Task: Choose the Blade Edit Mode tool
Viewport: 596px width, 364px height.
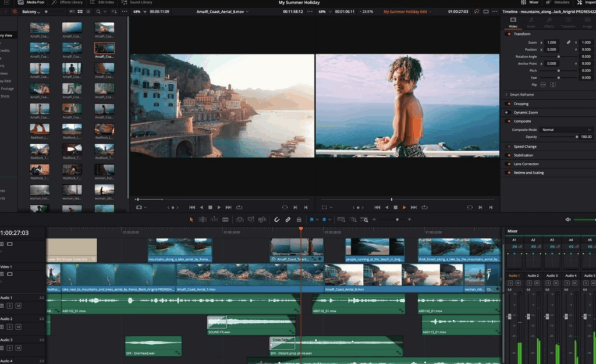Action: (225, 219)
